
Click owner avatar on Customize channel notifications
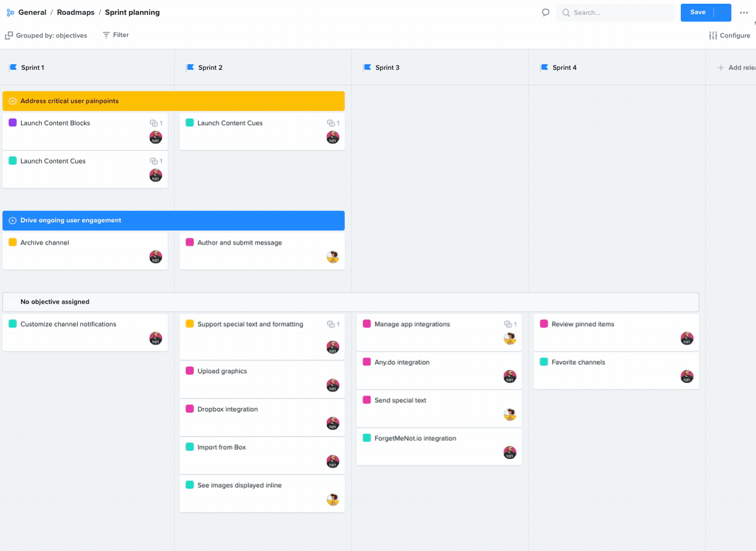coord(156,338)
